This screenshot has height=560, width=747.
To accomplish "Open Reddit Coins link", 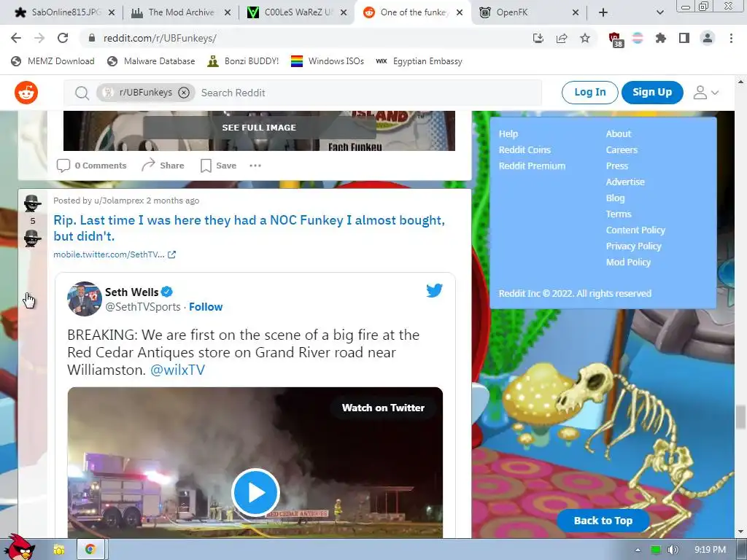I will pos(525,149).
